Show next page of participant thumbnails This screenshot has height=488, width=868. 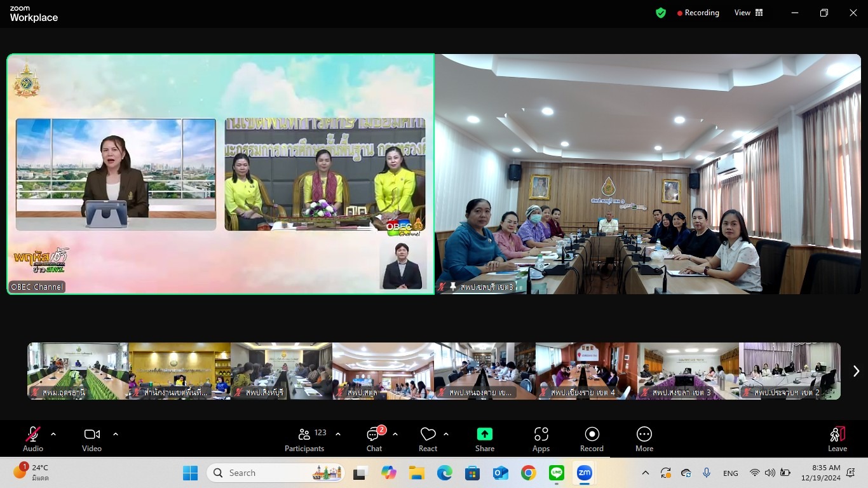click(856, 371)
